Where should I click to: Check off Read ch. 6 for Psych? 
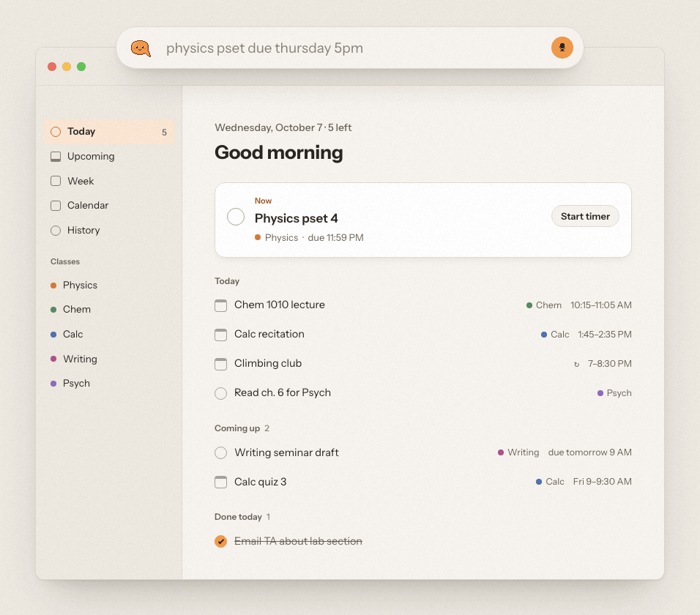pyautogui.click(x=220, y=393)
